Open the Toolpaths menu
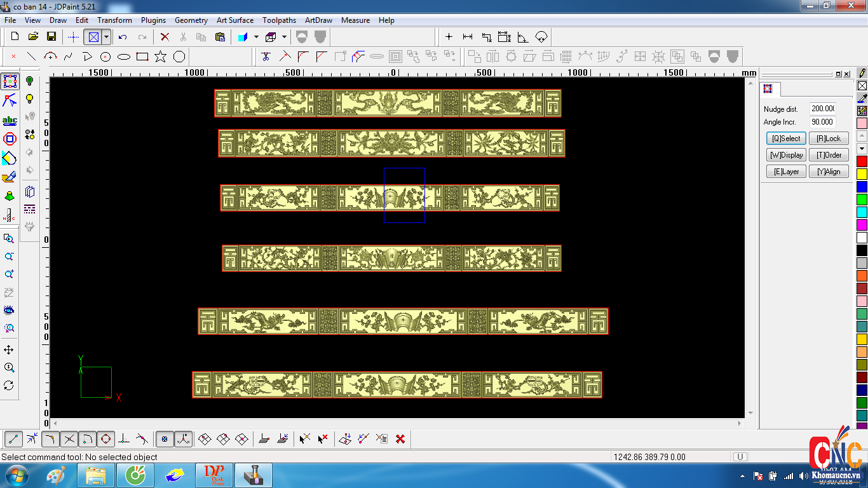 [x=279, y=20]
